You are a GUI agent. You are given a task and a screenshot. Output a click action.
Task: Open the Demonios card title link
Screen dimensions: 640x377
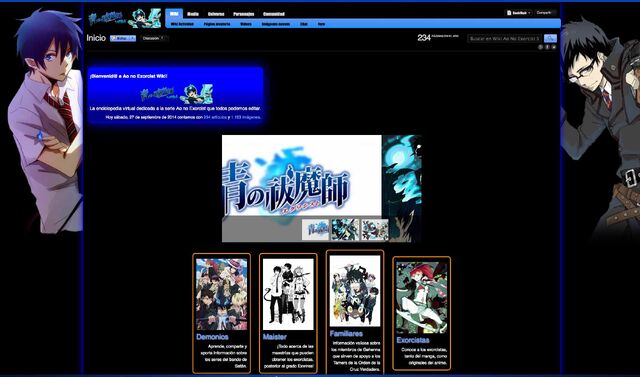[212, 337]
